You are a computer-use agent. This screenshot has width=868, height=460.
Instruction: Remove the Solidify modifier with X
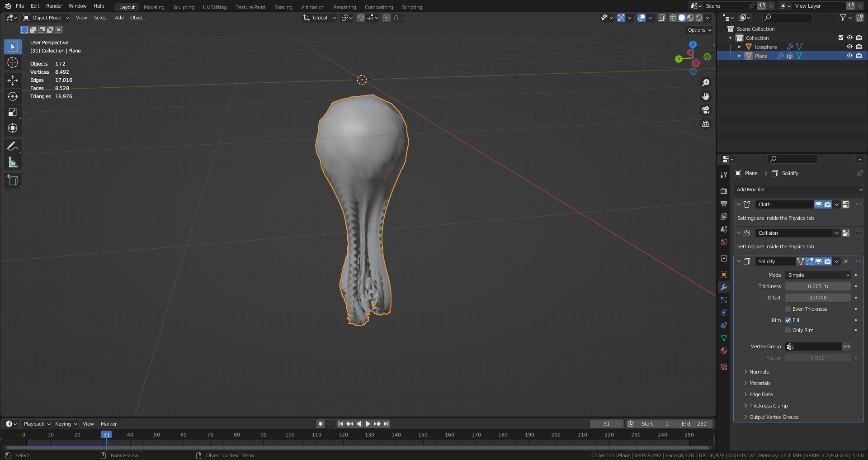846,261
